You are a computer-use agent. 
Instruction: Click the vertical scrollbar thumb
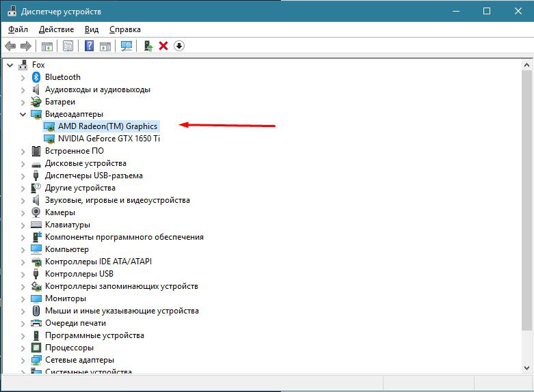tap(526, 199)
